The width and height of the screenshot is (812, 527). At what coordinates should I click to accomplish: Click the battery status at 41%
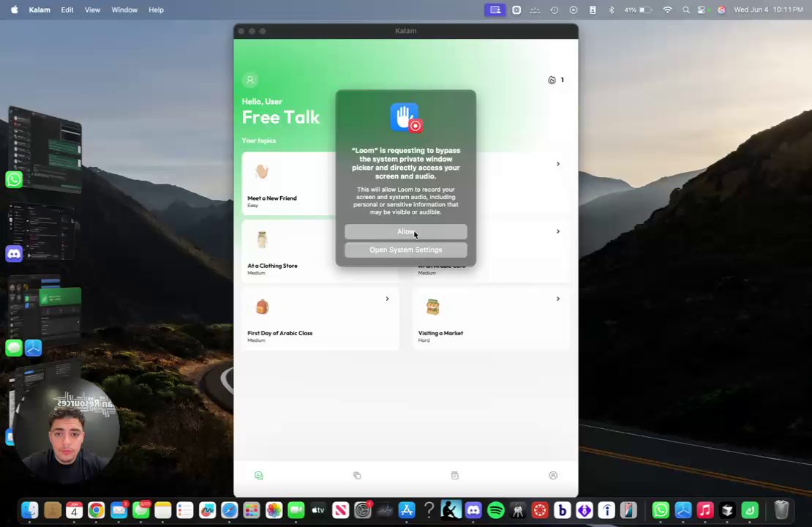coord(638,10)
